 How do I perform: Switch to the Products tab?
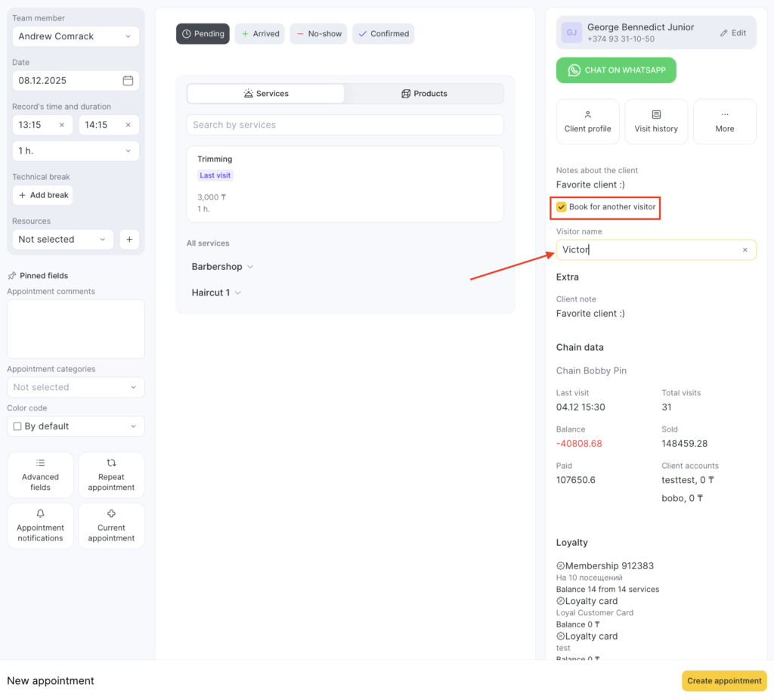click(x=424, y=94)
